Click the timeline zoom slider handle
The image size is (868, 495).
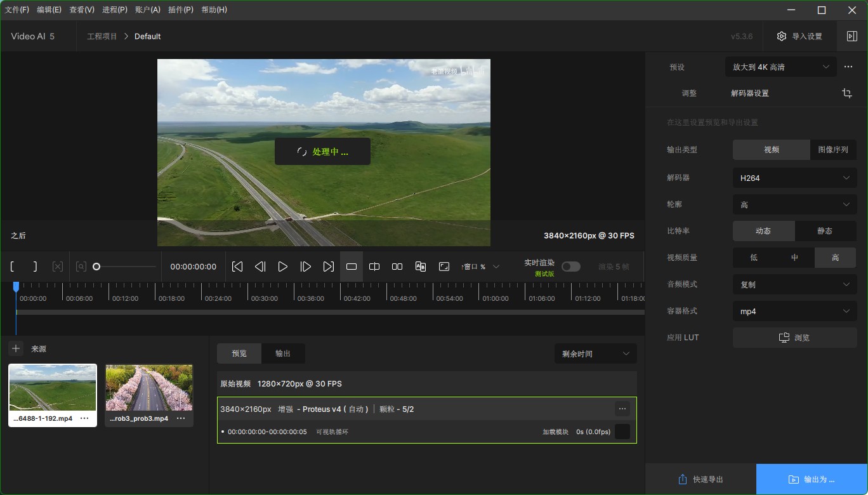point(96,267)
